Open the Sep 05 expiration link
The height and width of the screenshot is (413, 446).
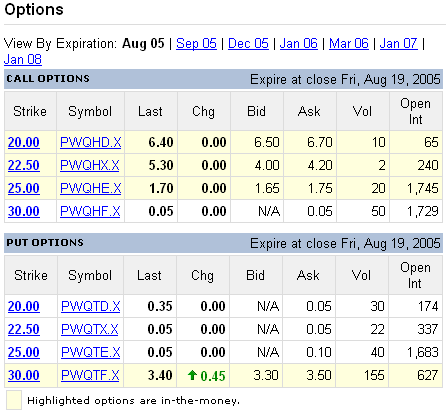click(x=196, y=43)
